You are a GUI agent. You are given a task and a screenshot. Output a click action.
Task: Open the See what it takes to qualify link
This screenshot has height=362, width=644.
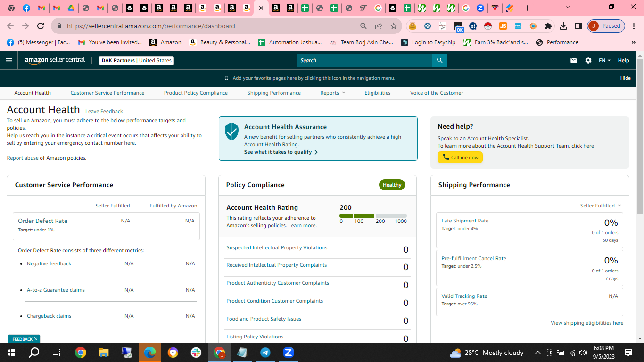(281, 152)
